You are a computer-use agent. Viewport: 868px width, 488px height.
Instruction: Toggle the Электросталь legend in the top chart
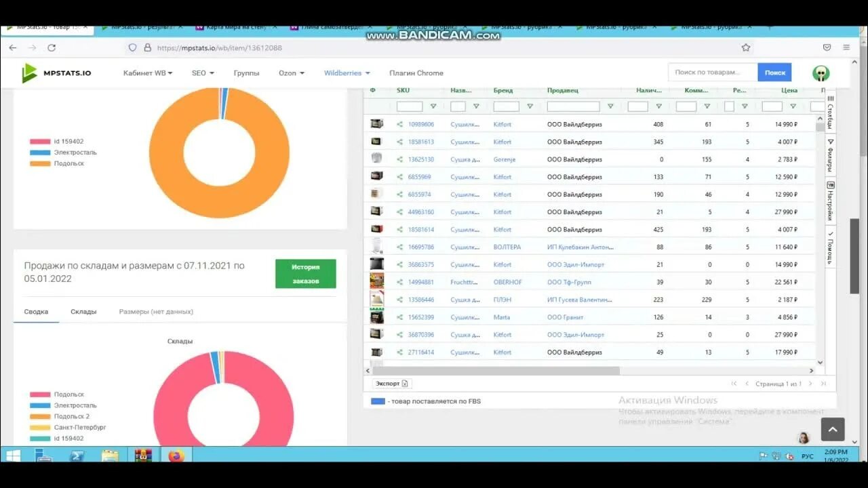coord(63,152)
